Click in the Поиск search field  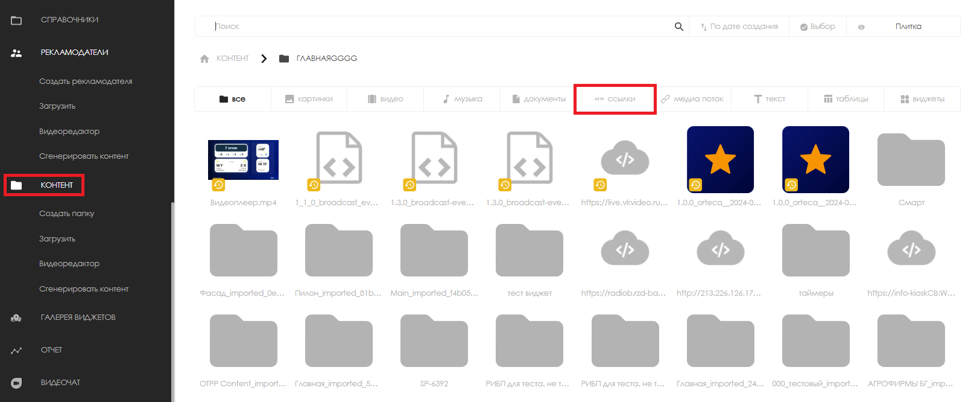[440, 27]
